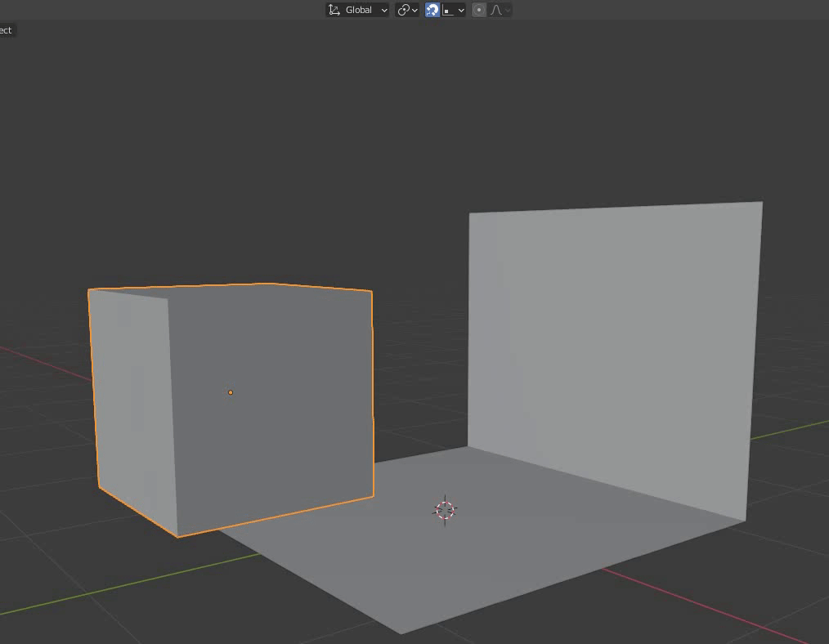Click the selected cube's orange origin dot
The image size is (829, 644).
[x=231, y=392]
